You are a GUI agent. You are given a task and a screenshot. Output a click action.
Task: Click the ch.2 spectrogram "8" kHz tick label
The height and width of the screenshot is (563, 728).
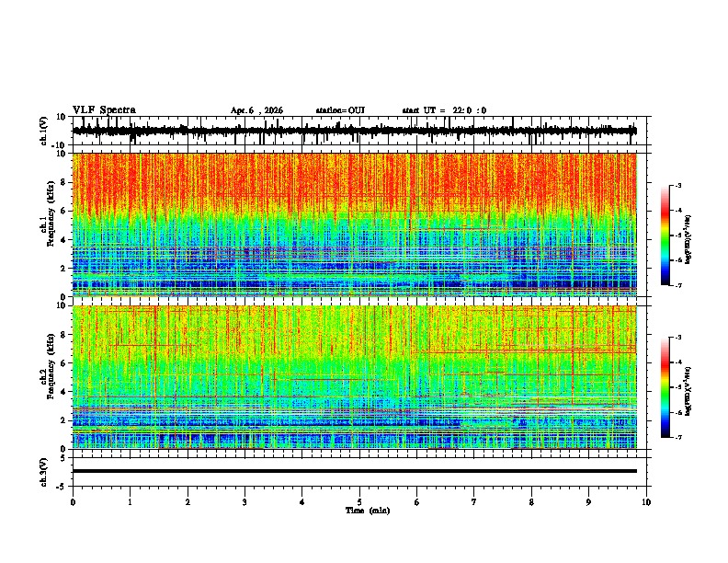tap(63, 335)
